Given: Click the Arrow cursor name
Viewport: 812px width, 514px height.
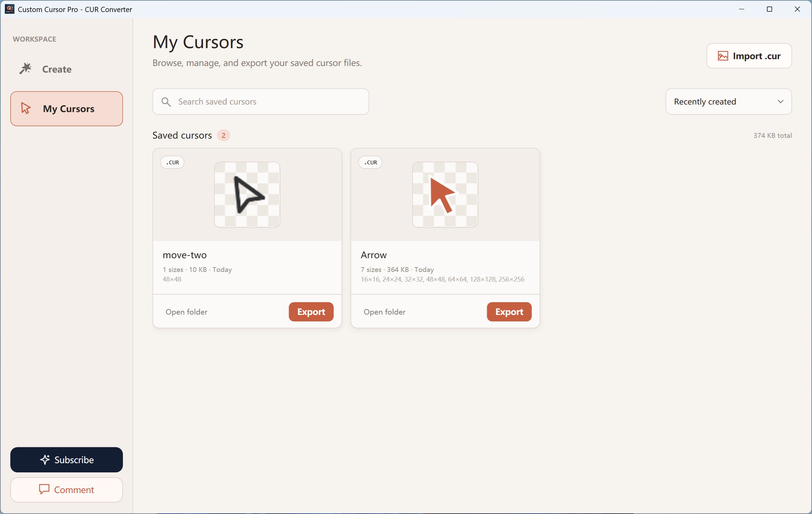Looking at the screenshot, I should coord(374,255).
